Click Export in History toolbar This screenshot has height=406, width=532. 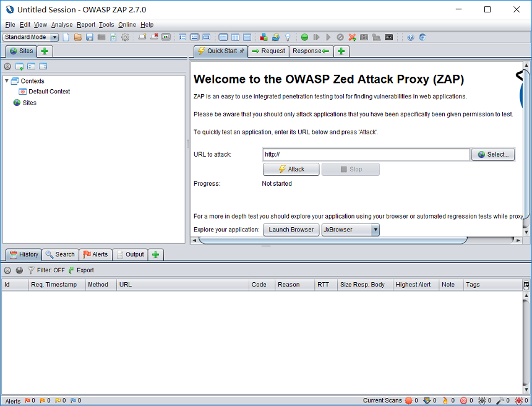[x=81, y=270]
